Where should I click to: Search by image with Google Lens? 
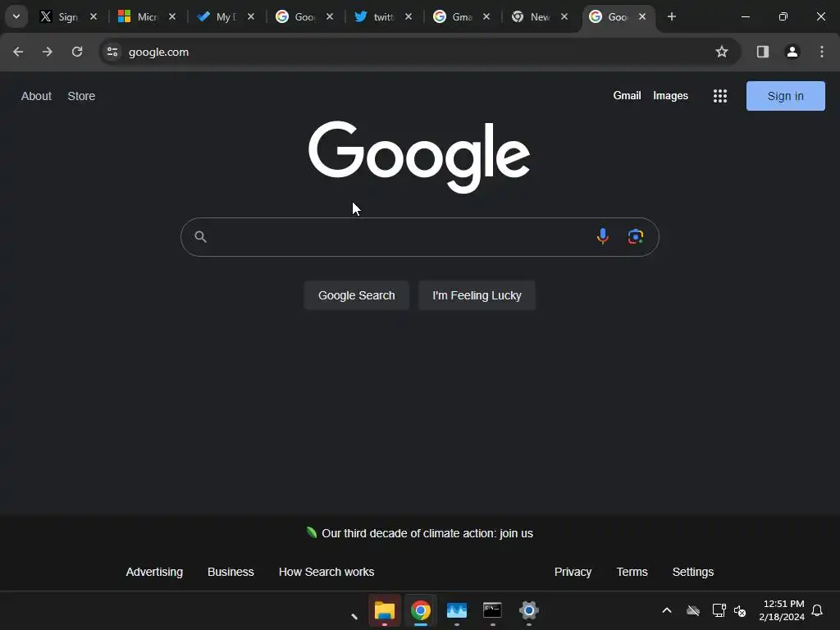pyautogui.click(x=636, y=236)
